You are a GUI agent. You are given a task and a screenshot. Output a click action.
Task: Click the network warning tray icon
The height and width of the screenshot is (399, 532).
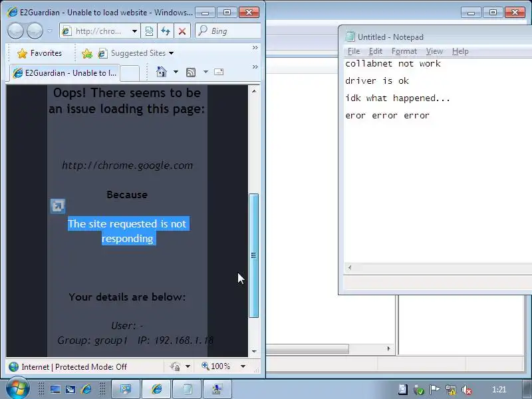coord(451,390)
